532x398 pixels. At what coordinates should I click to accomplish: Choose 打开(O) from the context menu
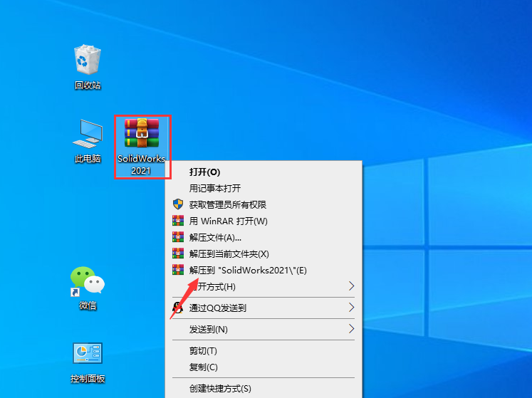pyautogui.click(x=264, y=172)
